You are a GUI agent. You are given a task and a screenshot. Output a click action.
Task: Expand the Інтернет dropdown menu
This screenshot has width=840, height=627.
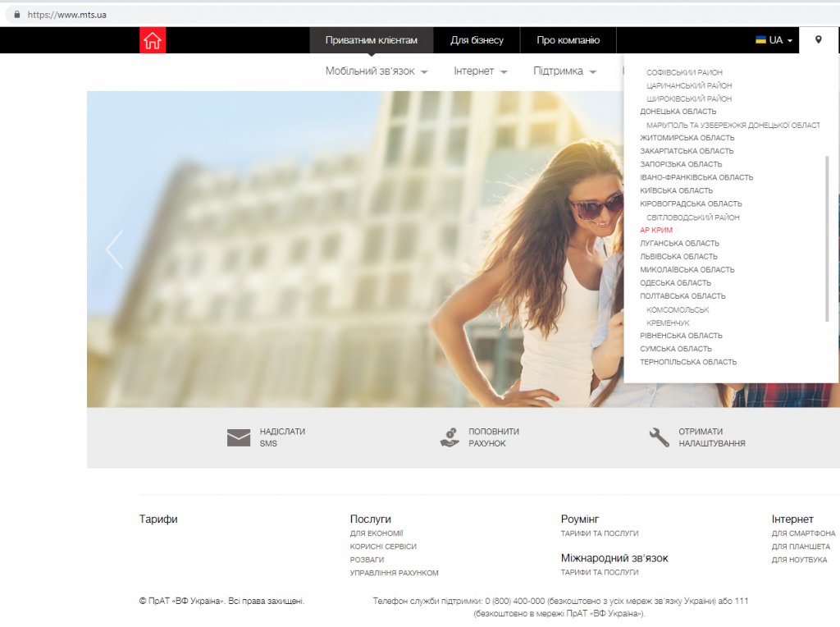(480, 71)
